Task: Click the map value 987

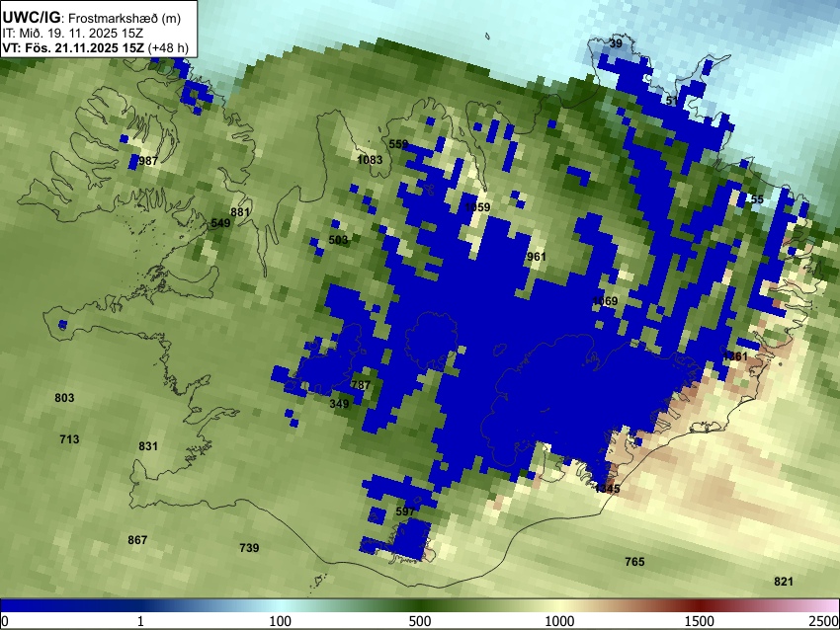Action: pyautogui.click(x=148, y=161)
